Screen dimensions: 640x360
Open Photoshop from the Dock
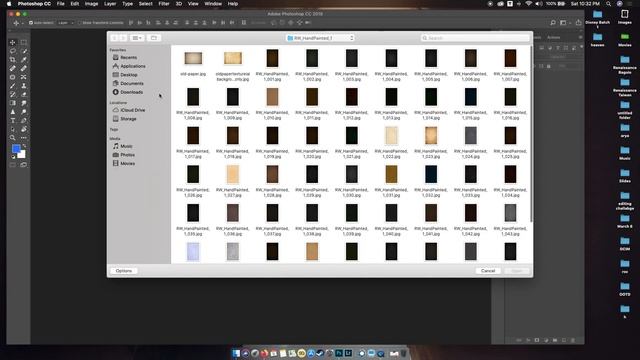pos(339,353)
